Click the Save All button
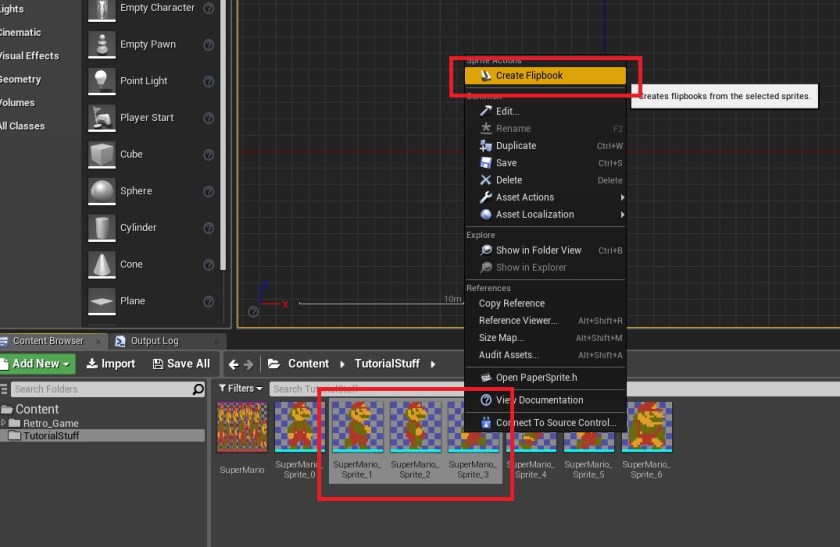Screen dimensions: 840x547 point(181,364)
